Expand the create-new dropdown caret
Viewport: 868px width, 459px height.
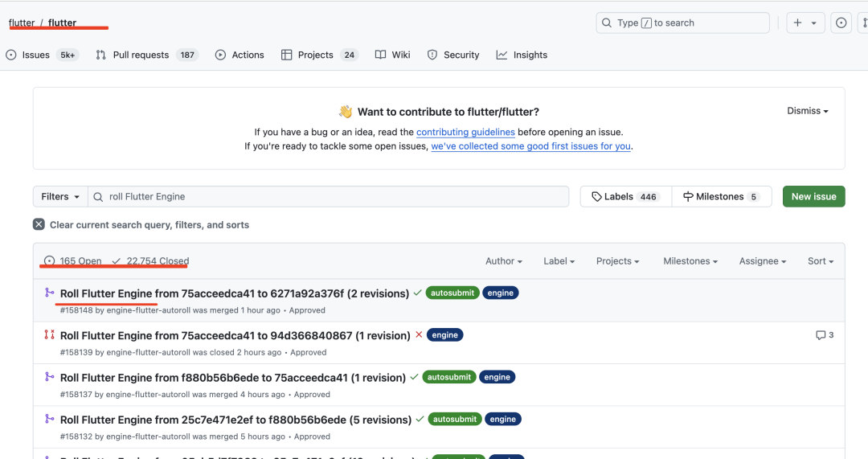[813, 23]
